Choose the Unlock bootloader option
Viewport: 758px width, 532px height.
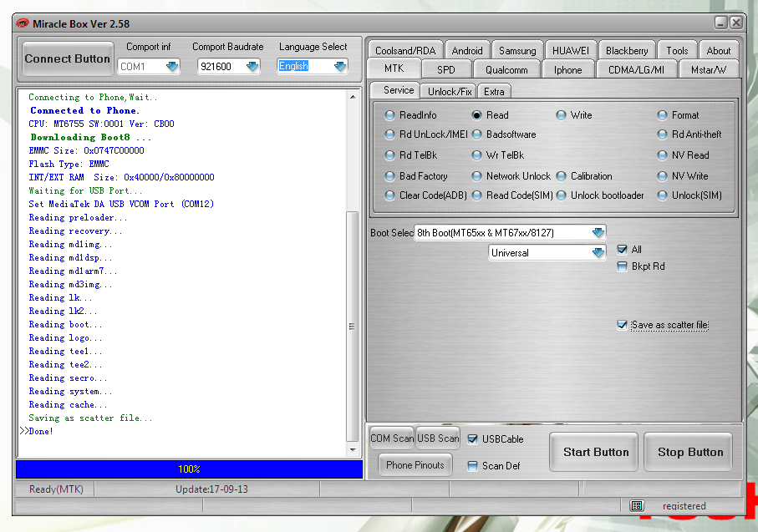[600, 195]
